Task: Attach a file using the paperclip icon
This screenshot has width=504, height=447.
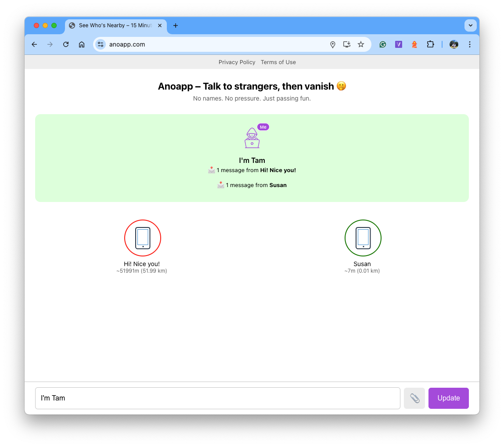Action: click(x=414, y=398)
